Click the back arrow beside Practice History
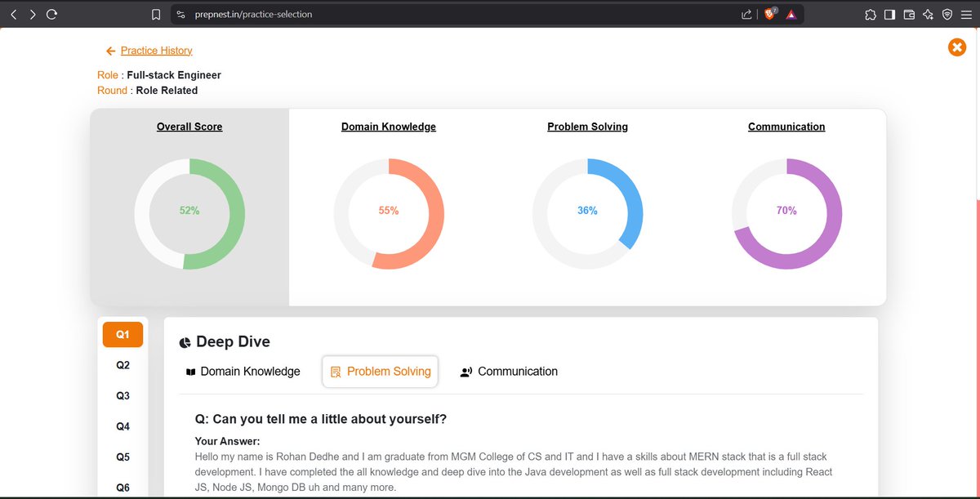The height and width of the screenshot is (499, 980). pyautogui.click(x=111, y=51)
